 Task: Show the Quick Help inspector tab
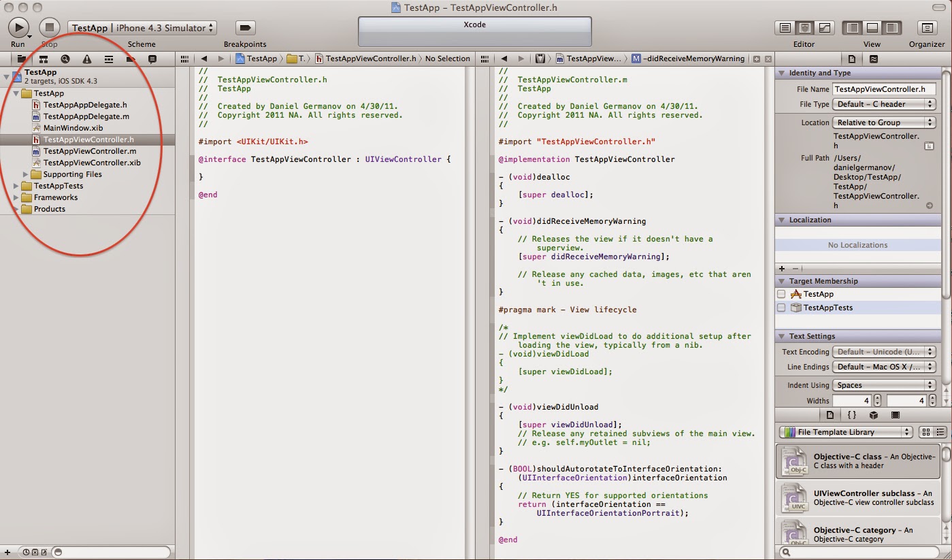pos(873,59)
